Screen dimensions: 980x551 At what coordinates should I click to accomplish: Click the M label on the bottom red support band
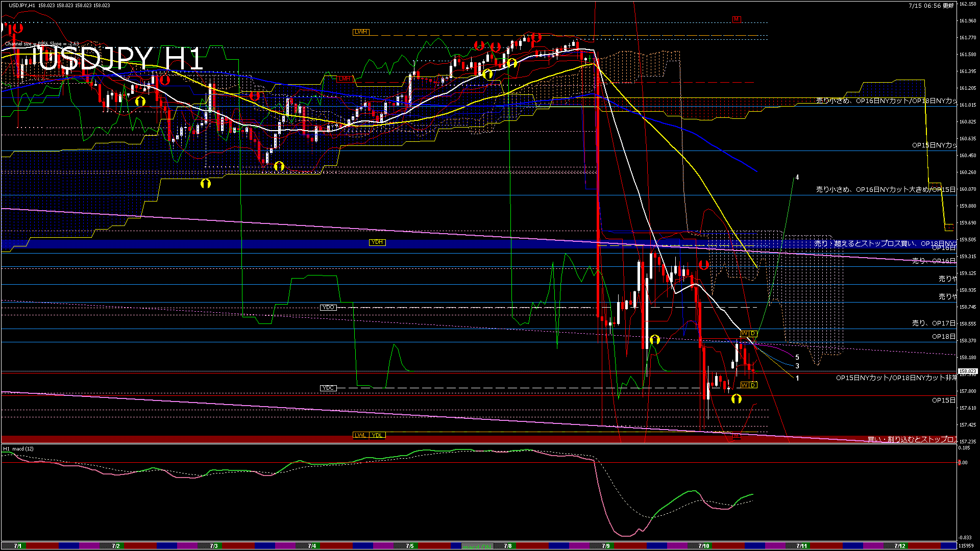pyautogui.click(x=736, y=436)
